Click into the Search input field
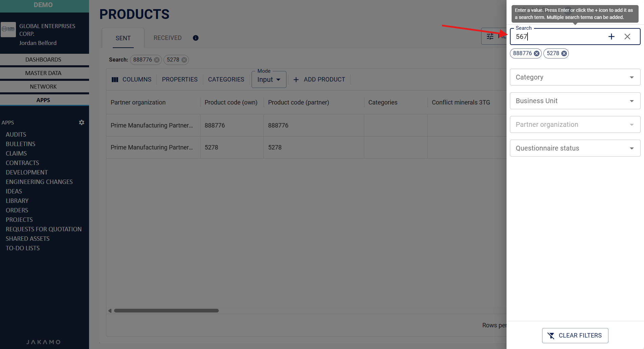Viewport: 644px width, 349px height. point(559,37)
